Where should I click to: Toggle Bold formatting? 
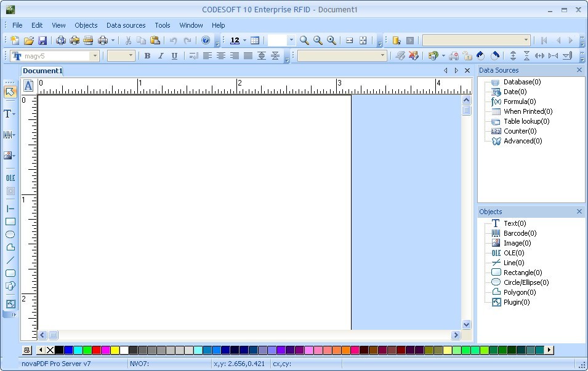[147, 56]
